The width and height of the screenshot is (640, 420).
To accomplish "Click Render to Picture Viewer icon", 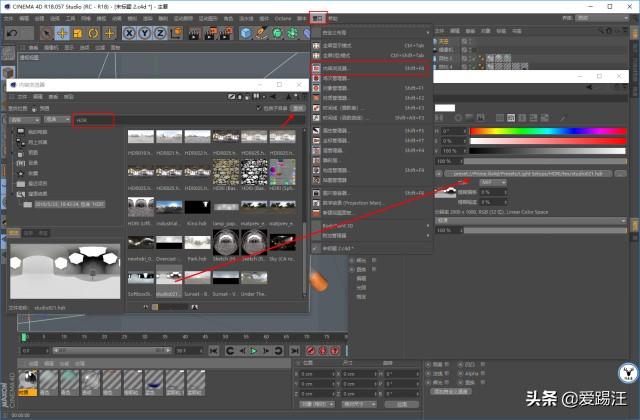I will pos(210,33).
